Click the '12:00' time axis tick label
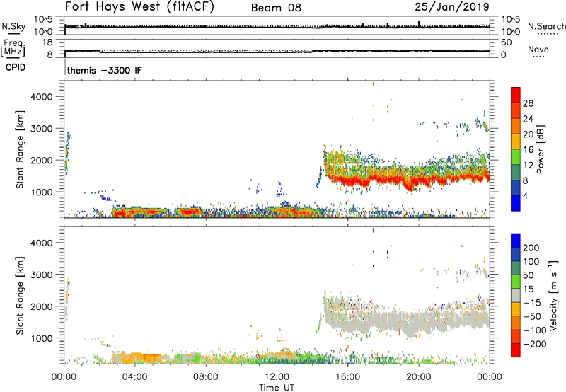The image size is (566, 392). [x=277, y=377]
